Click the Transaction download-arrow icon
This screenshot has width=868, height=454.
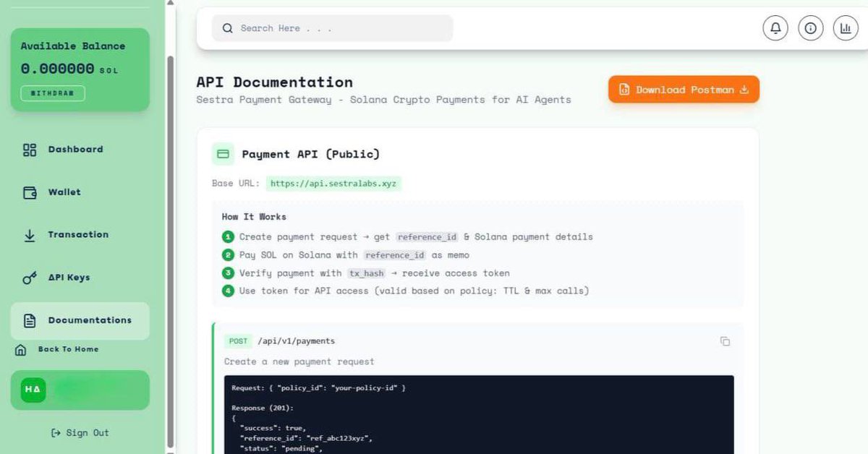tap(30, 235)
